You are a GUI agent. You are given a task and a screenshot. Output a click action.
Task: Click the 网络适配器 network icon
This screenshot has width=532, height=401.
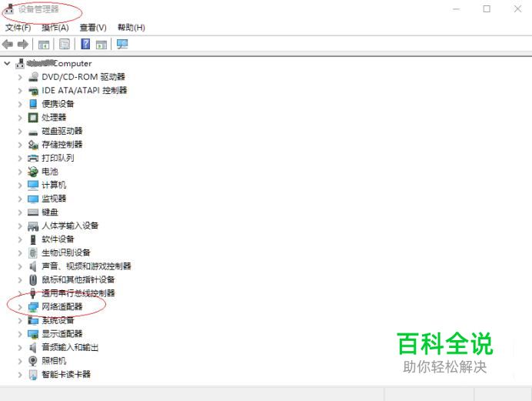pyautogui.click(x=33, y=307)
